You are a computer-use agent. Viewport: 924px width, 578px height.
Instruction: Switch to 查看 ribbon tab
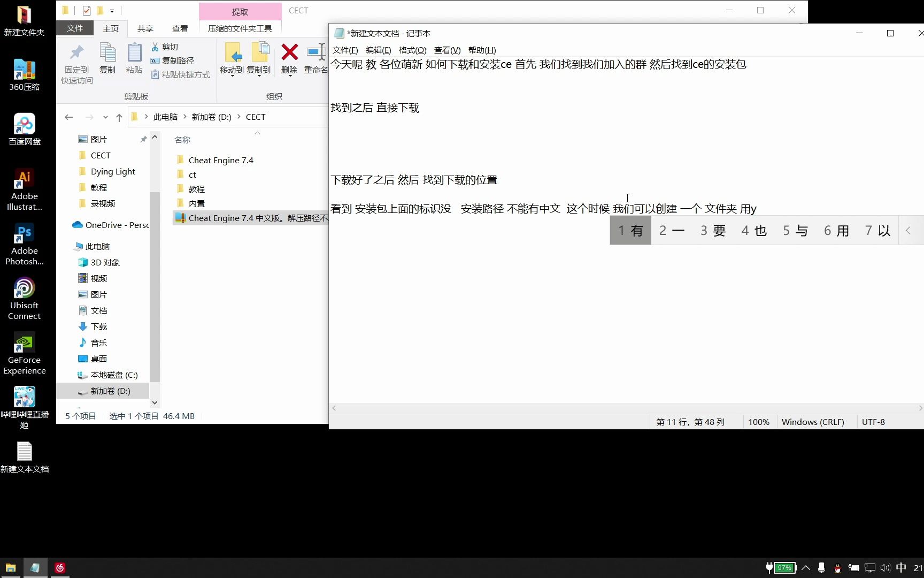click(x=180, y=28)
